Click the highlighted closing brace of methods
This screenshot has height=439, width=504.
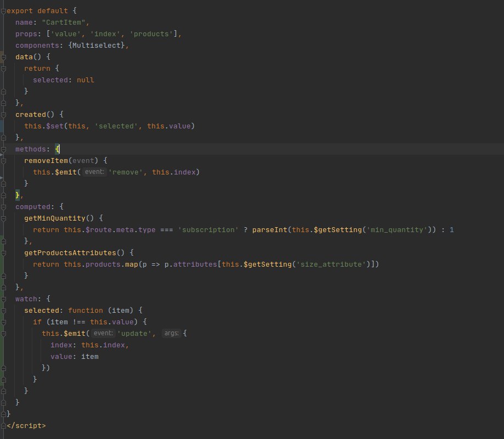click(x=18, y=195)
